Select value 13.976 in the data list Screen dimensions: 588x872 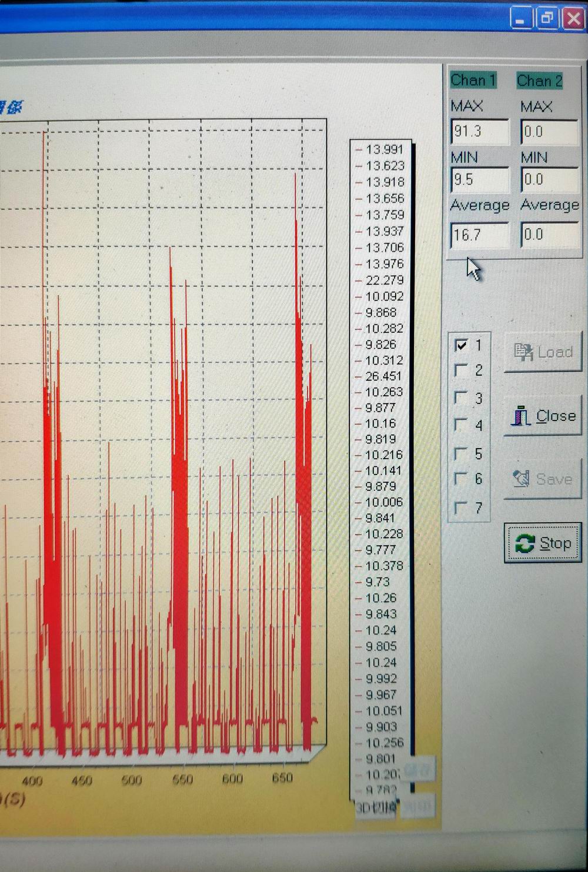385,264
